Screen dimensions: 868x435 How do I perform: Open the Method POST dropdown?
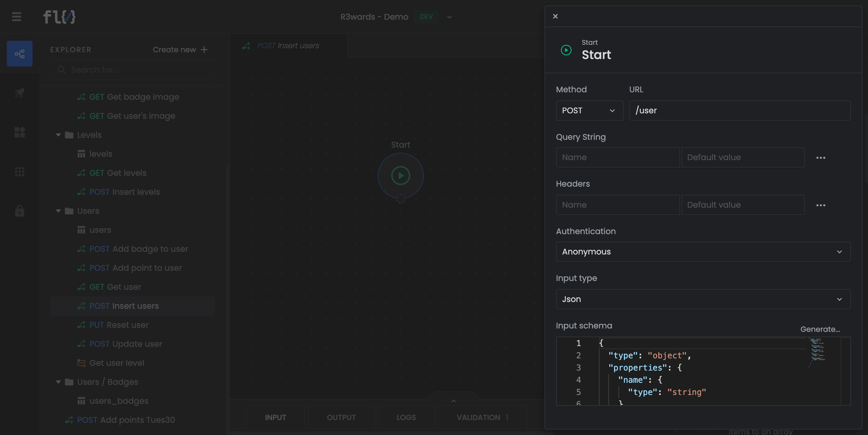click(x=590, y=111)
